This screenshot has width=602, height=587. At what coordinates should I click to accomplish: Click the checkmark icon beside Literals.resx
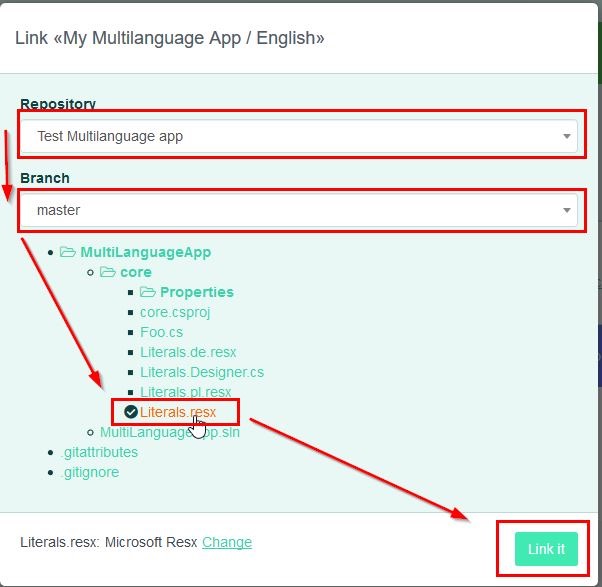coord(131,412)
